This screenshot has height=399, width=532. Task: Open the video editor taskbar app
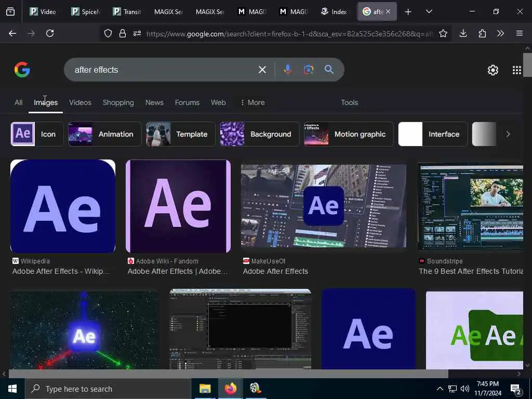[x=255, y=389]
